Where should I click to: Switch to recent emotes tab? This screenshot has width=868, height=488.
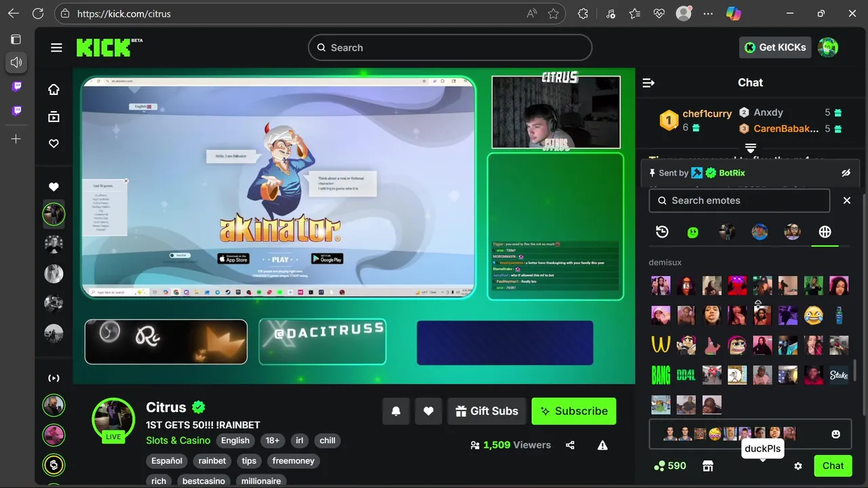click(663, 232)
